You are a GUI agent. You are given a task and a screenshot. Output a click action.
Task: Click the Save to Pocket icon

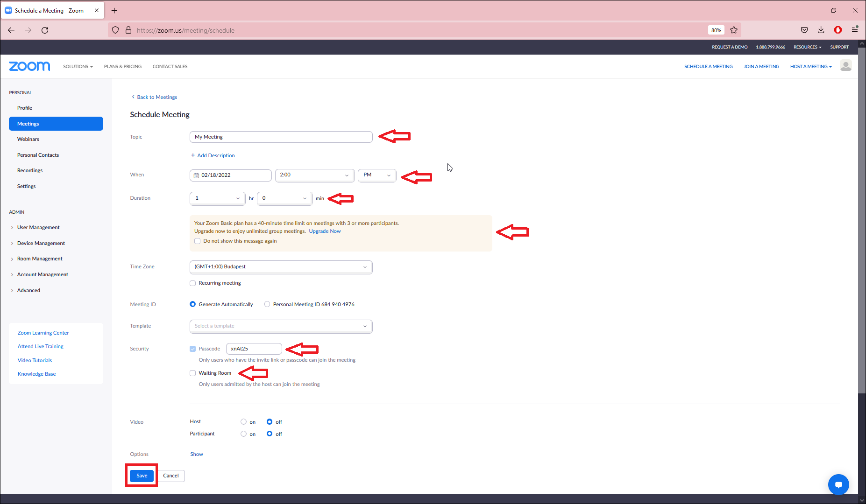point(804,30)
